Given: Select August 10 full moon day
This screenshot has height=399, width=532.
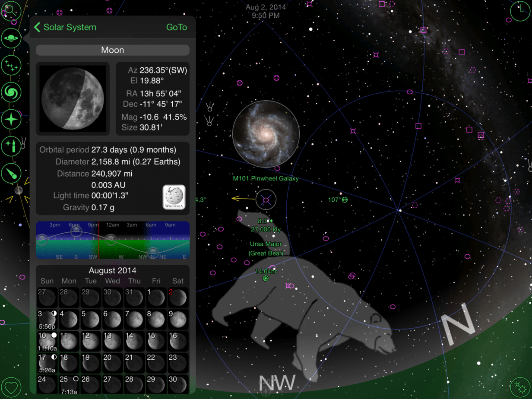Looking at the screenshot, I should pyautogui.click(x=47, y=341).
